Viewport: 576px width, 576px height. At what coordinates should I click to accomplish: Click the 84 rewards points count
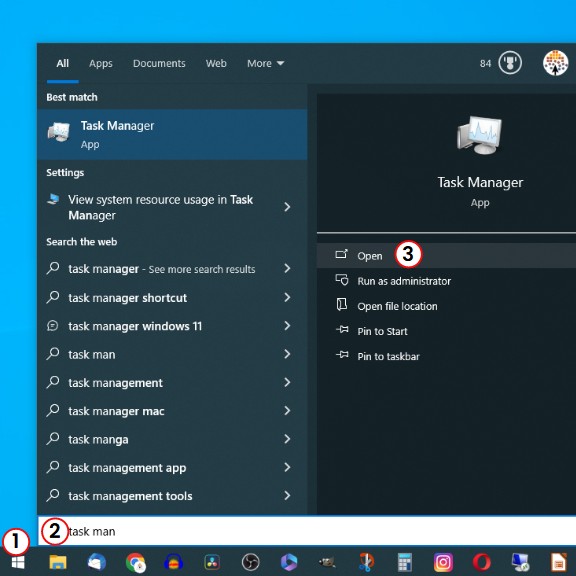pyautogui.click(x=485, y=64)
